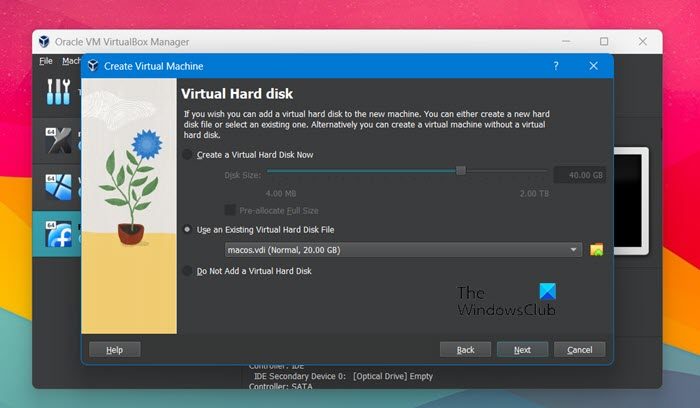Click the 40.00 GB disk size field

579,175
